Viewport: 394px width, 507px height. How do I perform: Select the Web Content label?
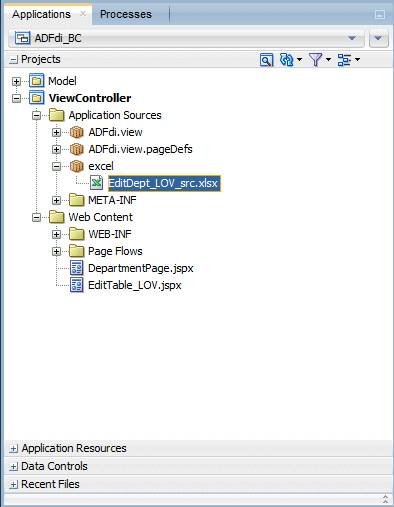tap(101, 217)
